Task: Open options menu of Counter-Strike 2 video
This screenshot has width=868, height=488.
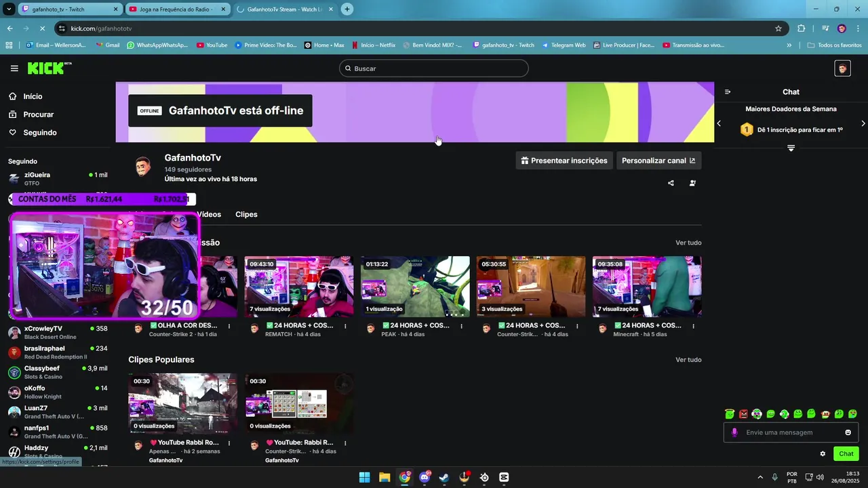Action: tap(229, 326)
